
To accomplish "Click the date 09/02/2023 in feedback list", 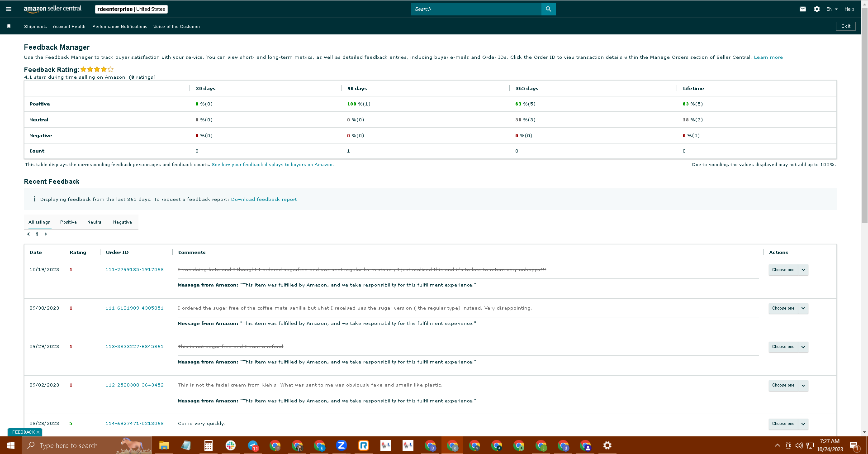I will pyautogui.click(x=44, y=385).
